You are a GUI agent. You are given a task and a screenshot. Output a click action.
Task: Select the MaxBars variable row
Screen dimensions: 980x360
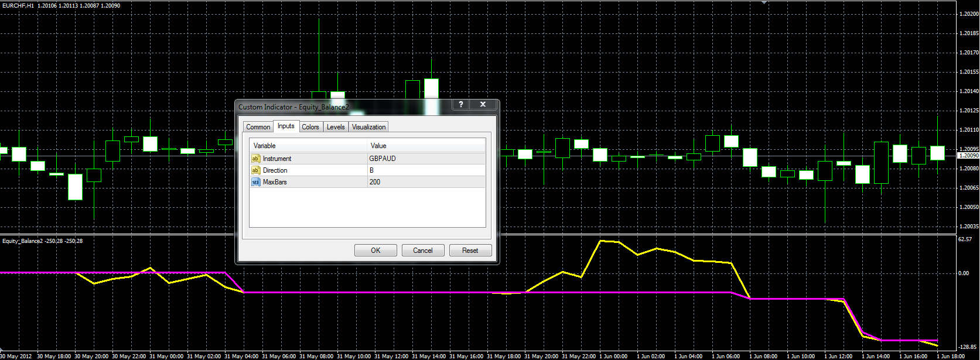click(368, 182)
